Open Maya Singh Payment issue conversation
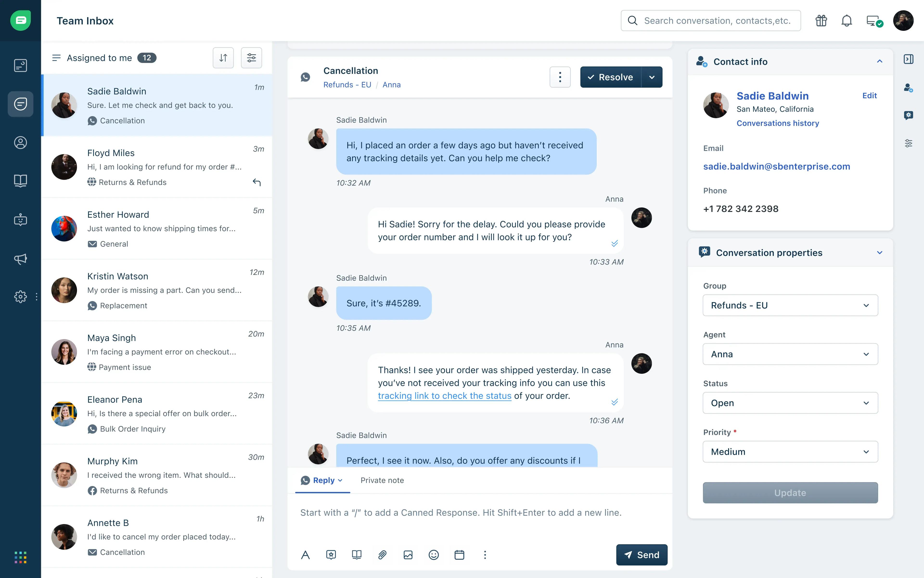This screenshot has height=578, width=924. click(157, 352)
